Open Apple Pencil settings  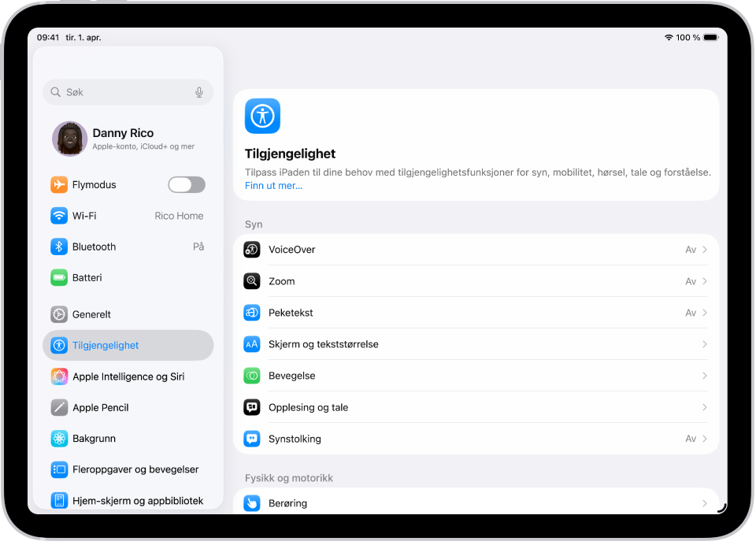coord(128,407)
